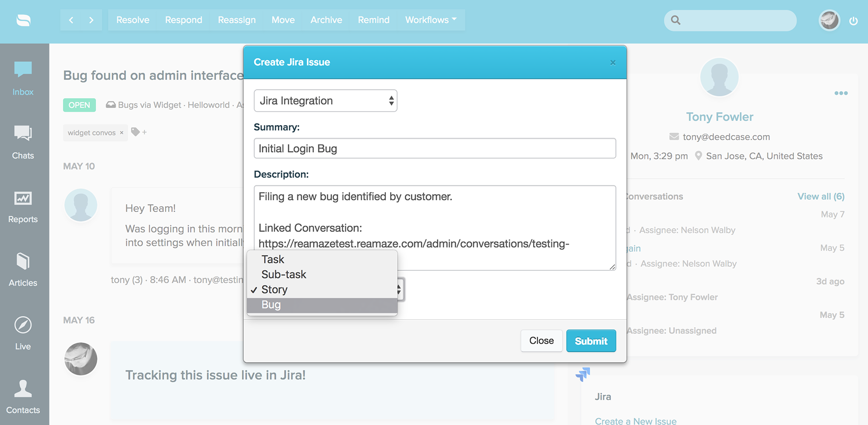Screen dimensions: 868x425
Task: Close the Create Jira Issue dialog
Action: (613, 62)
